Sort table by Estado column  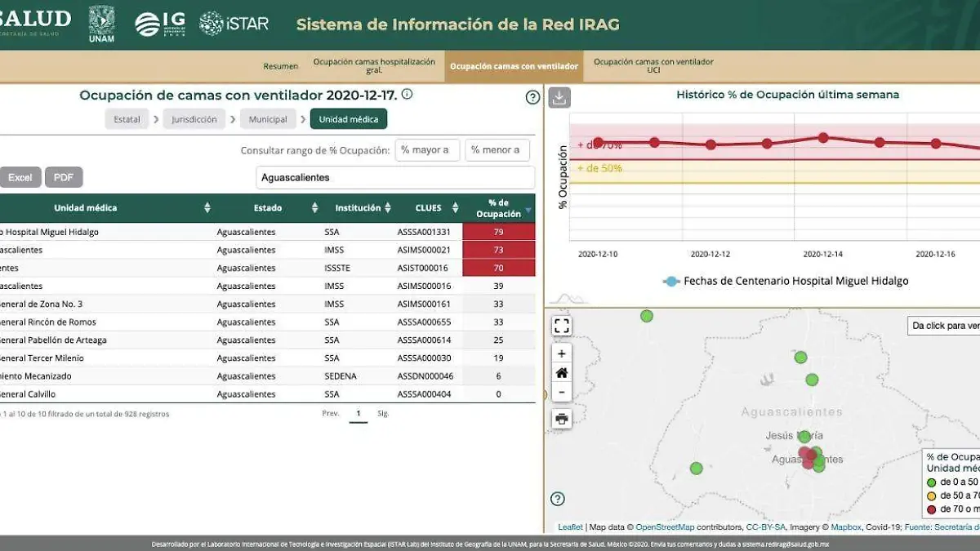pos(314,208)
